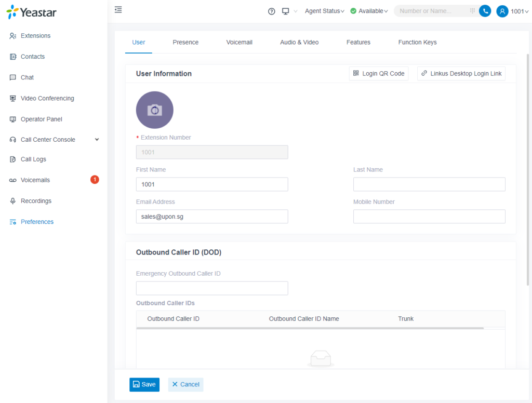The image size is (532, 403).
Task: Save the user preferences
Action: (x=144, y=384)
